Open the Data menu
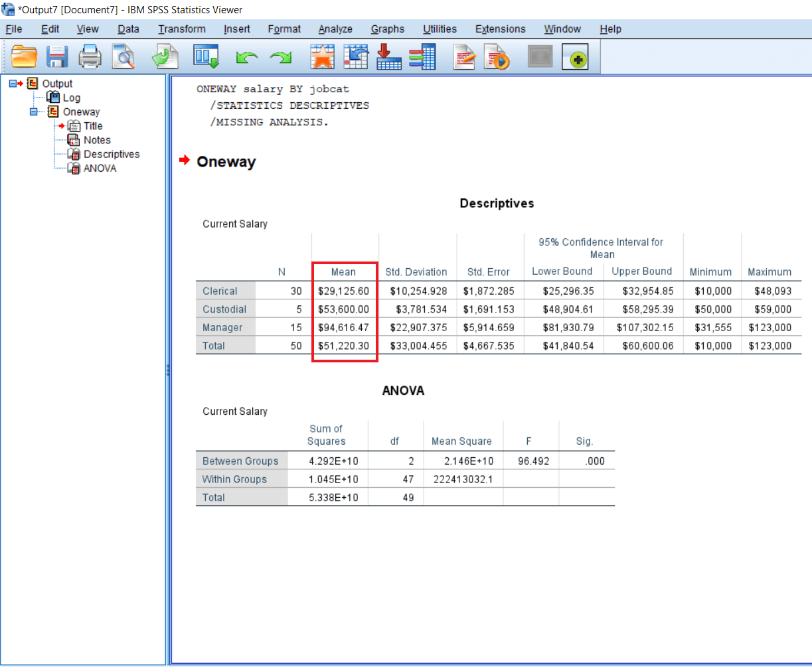The height and width of the screenshot is (667, 812). click(x=129, y=29)
